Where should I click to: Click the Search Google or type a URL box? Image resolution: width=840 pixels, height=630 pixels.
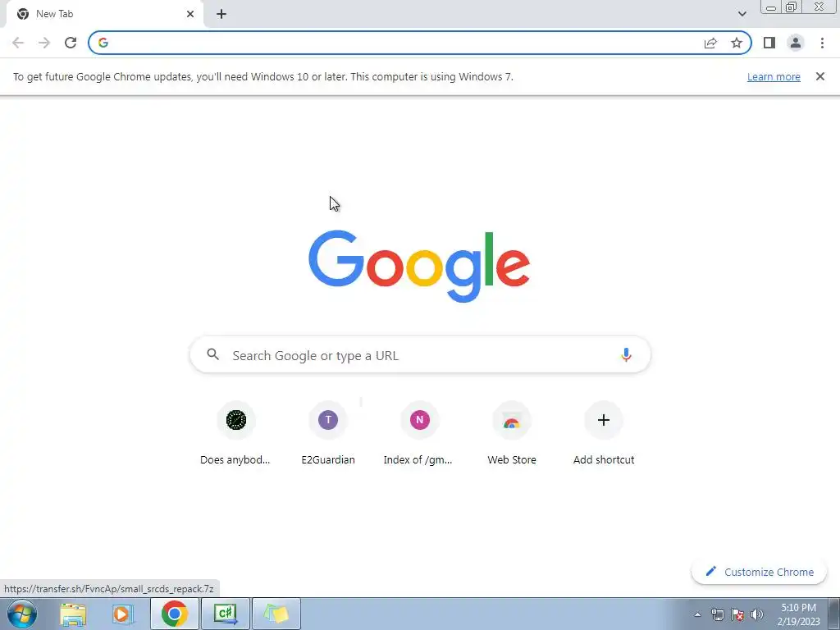coord(421,354)
